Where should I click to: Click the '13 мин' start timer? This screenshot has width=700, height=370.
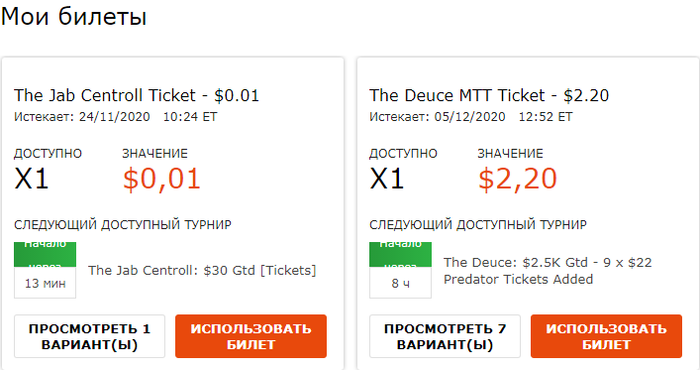(x=45, y=283)
